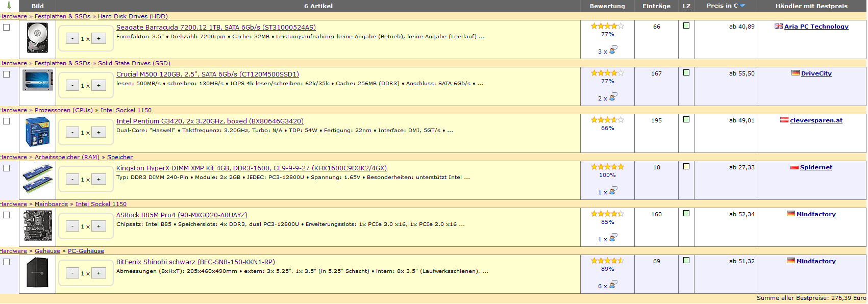868x304 pixels.
Task: Open Intel Pentium G3420 product link
Action: tap(210, 121)
